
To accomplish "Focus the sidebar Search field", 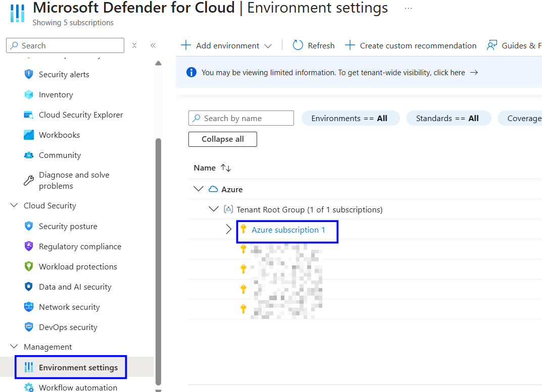I will (x=65, y=45).
